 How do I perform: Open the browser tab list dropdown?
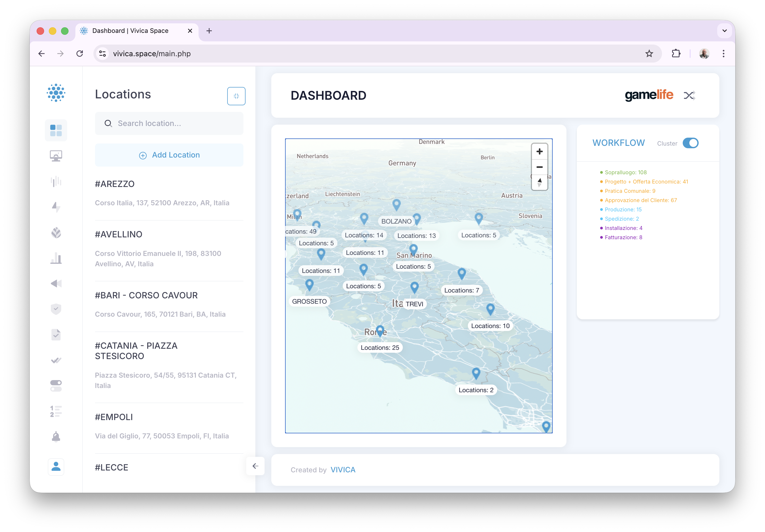tap(724, 30)
